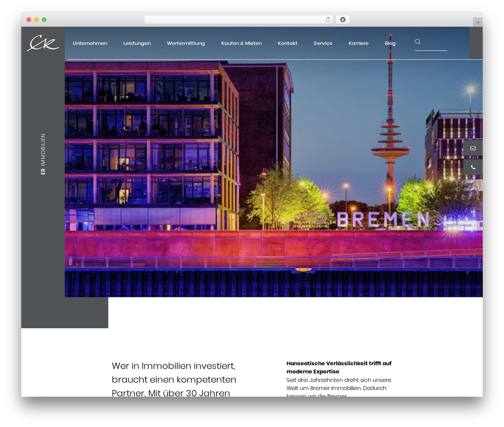Click the browser download arrow icon
Screen dimensions: 504x427
click(343, 20)
